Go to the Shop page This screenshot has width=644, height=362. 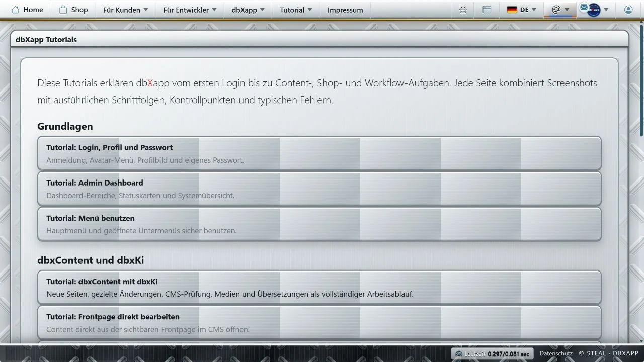click(73, 10)
